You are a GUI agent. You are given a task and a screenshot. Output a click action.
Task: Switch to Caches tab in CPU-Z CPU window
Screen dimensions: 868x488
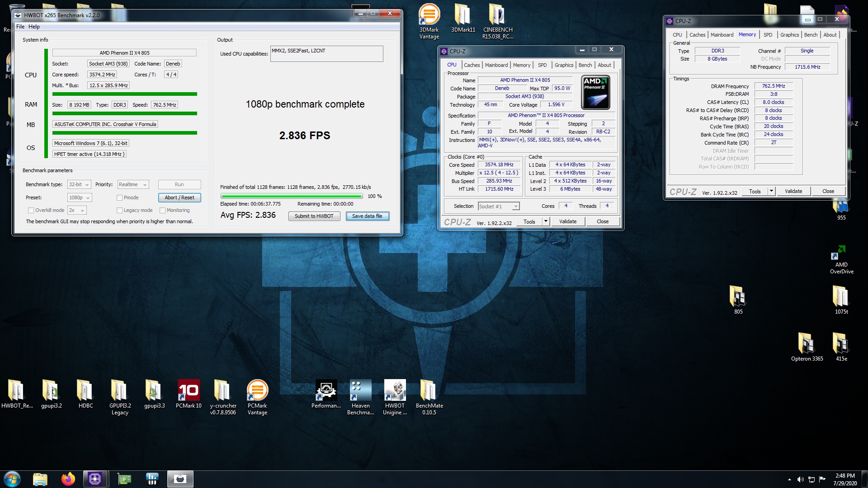[472, 65]
